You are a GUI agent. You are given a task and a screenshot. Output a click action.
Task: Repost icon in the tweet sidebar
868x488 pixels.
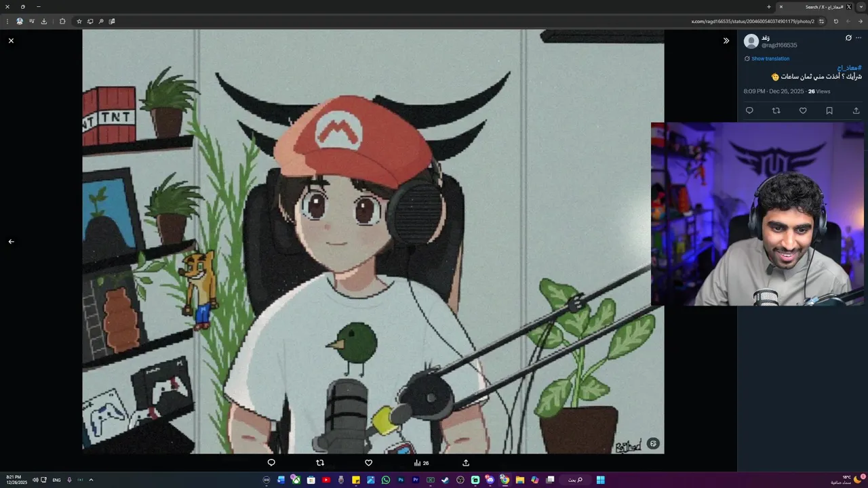[x=776, y=110]
